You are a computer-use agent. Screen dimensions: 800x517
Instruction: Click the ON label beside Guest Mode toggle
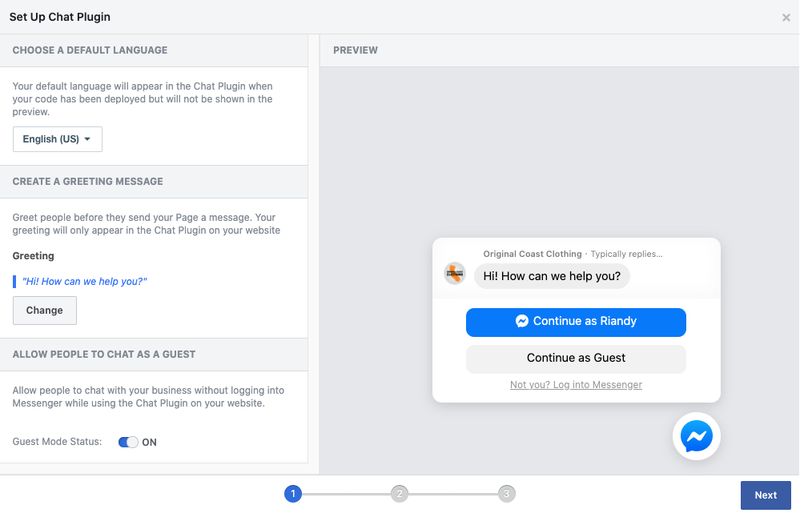click(x=149, y=442)
